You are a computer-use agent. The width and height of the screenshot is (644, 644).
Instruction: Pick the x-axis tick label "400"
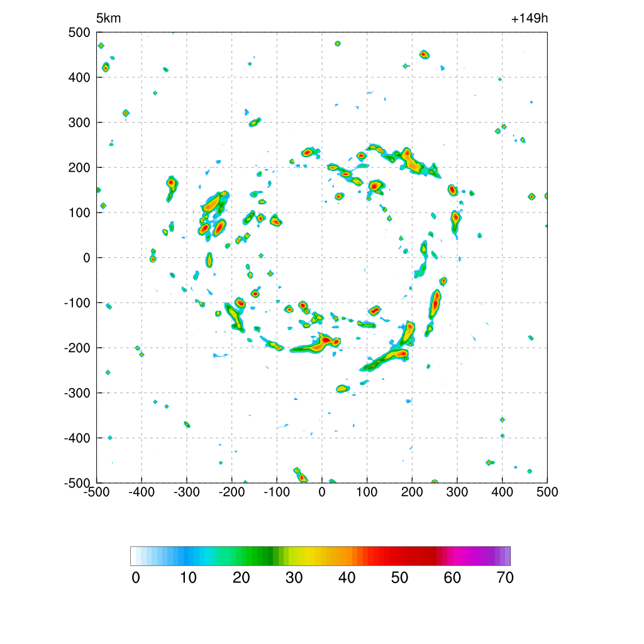coord(502,492)
